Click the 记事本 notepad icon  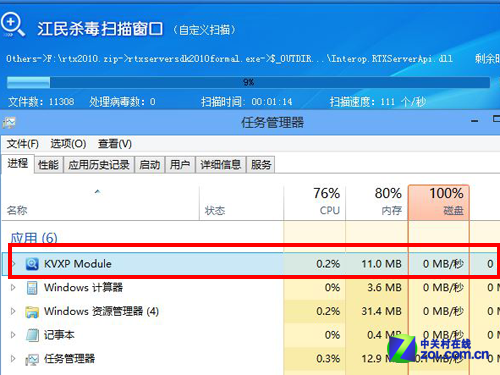click(32, 335)
